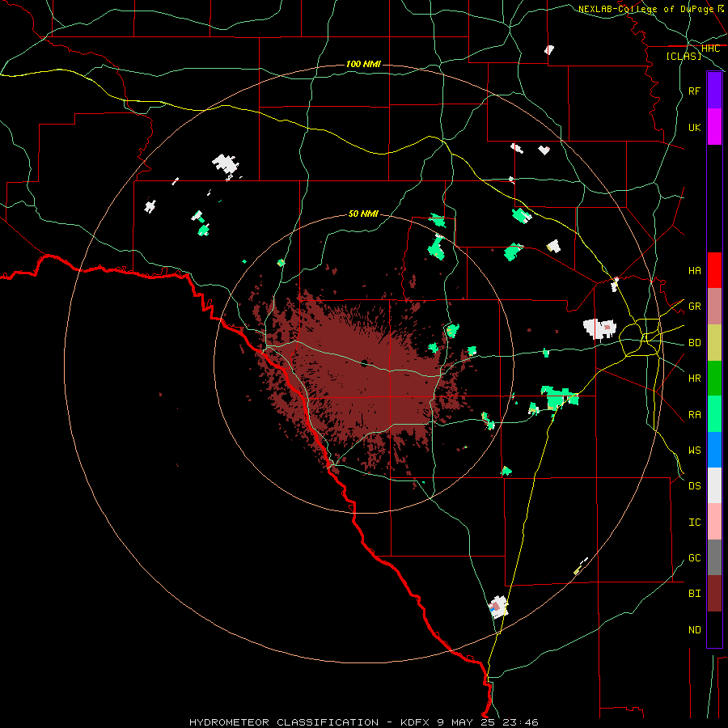This screenshot has width=728, height=728.
Task: Click the GR dusty pink legend swatch
Action: point(714,307)
